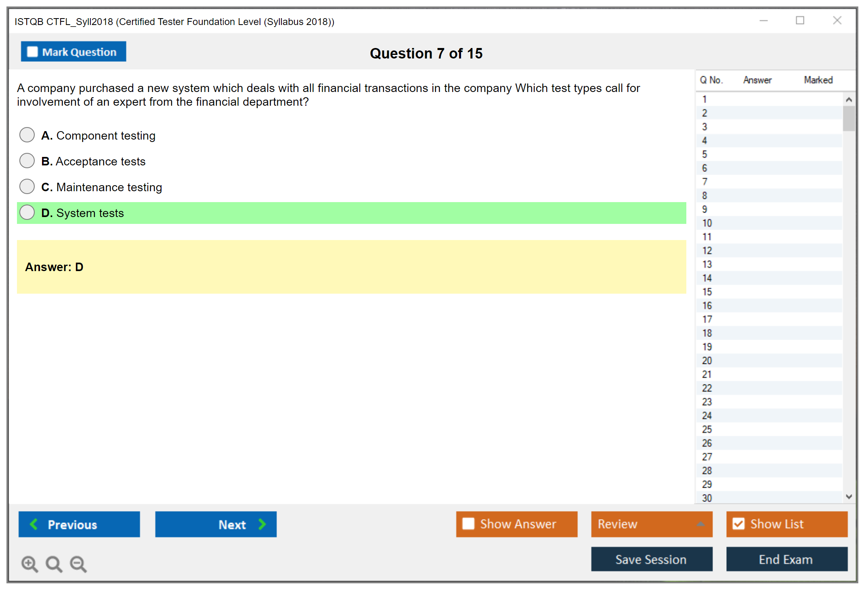
Task: Click the zoom out magnifier icon
Action: click(x=78, y=564)
